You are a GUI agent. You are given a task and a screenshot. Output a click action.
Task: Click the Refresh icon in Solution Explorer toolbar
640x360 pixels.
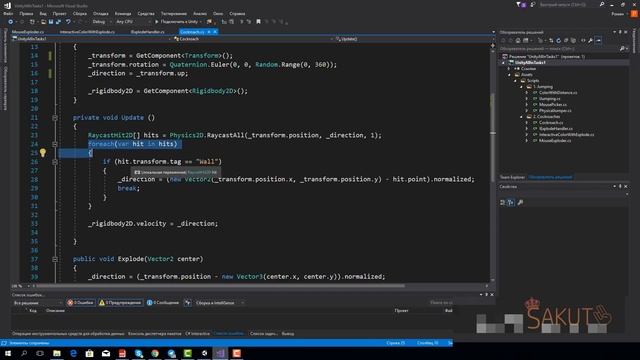click(558, 40)
